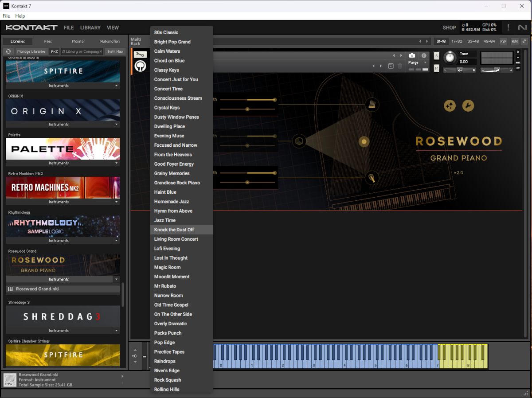Viewport: 532px width, 398px height.
Task: Go to next multi arrow
Action: (427, 41)
